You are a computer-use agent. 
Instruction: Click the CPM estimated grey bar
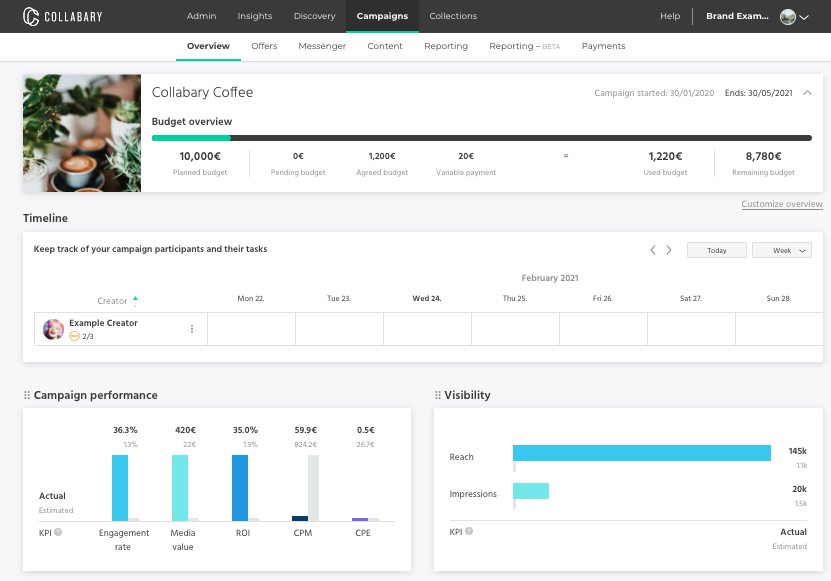click(313, 488)
